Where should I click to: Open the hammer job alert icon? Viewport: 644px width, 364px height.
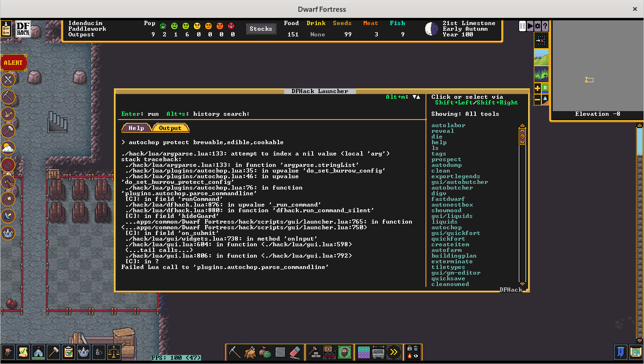8,131
